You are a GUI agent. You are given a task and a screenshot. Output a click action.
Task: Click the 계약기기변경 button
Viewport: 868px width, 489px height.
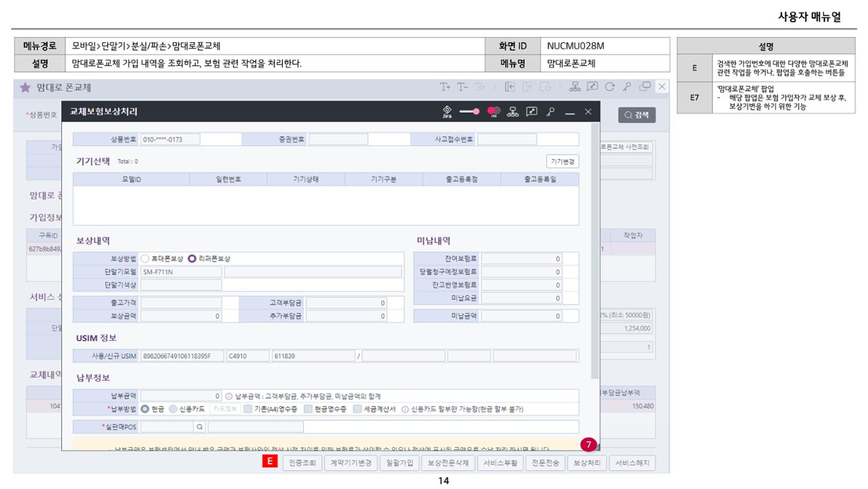pos(350,463)
